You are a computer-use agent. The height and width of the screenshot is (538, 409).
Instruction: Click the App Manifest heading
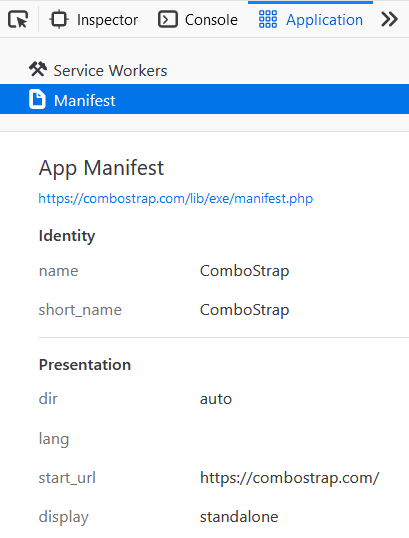101,168
